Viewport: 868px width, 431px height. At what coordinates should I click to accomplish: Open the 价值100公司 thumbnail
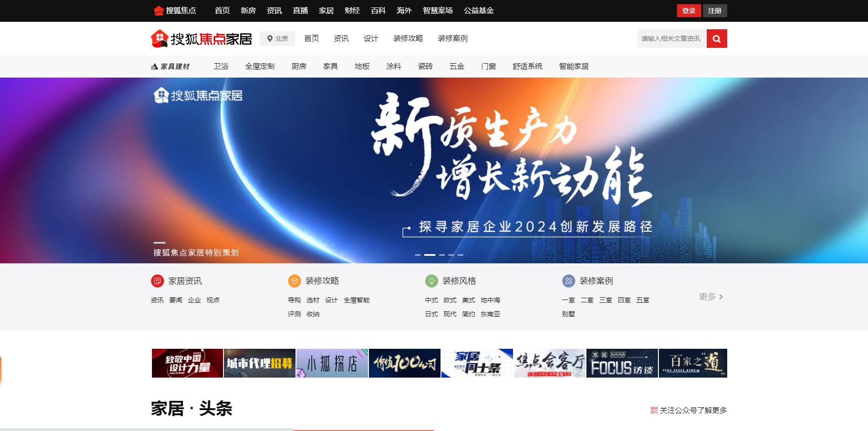pyautogui.click(x=405, y=363)
